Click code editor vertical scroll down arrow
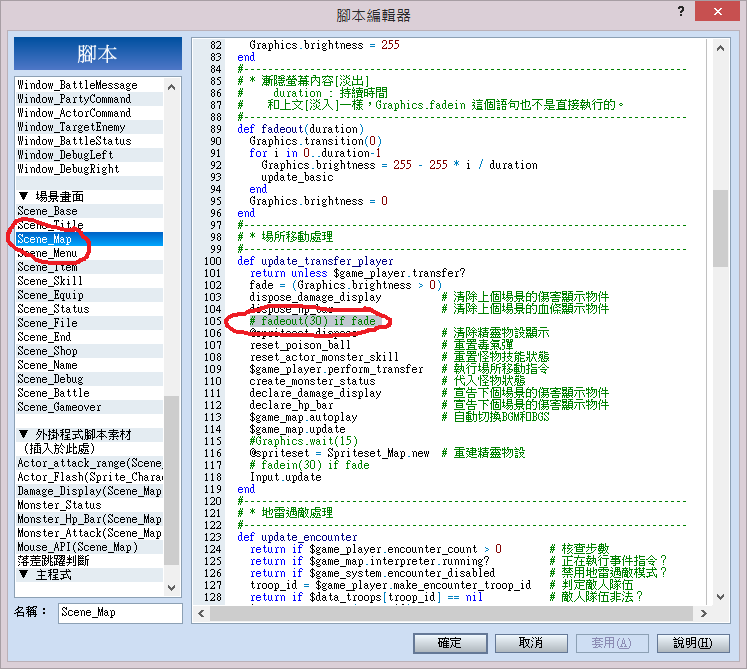The image size is (747, 669). [720, 597]
